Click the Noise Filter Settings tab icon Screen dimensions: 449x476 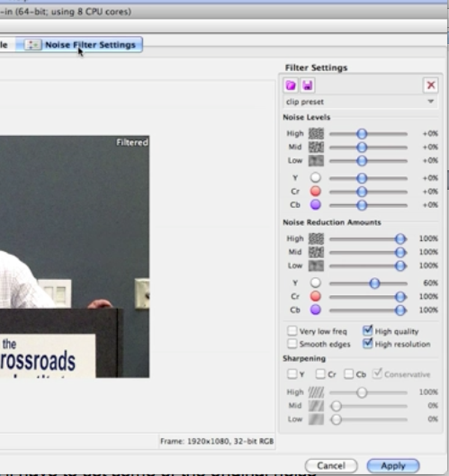(x=33, y=45)
